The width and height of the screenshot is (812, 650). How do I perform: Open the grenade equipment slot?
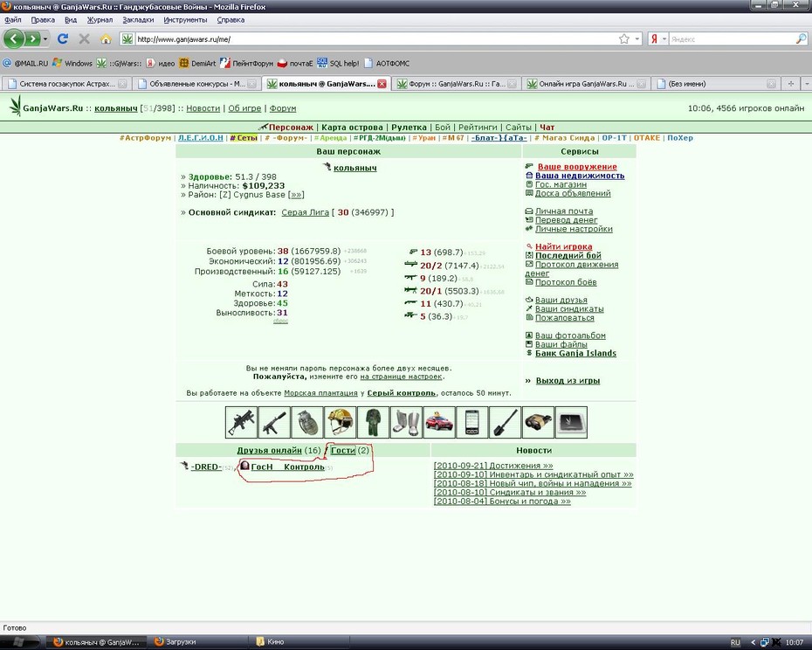[x=307, y=422]
